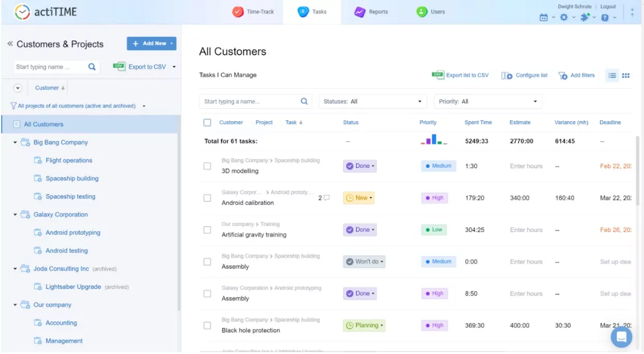Click the Add filters funnel icon

[563, 76]
